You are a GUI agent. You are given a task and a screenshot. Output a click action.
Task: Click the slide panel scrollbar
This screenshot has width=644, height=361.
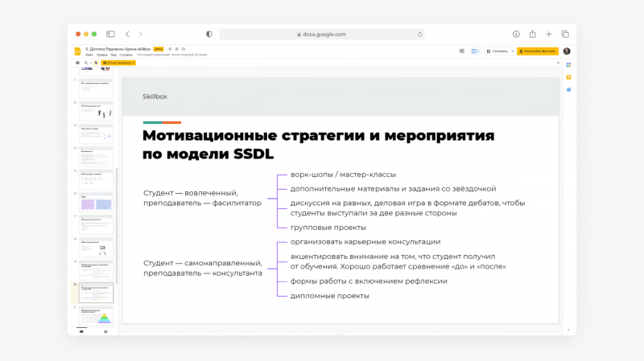(x=117, y=226)
